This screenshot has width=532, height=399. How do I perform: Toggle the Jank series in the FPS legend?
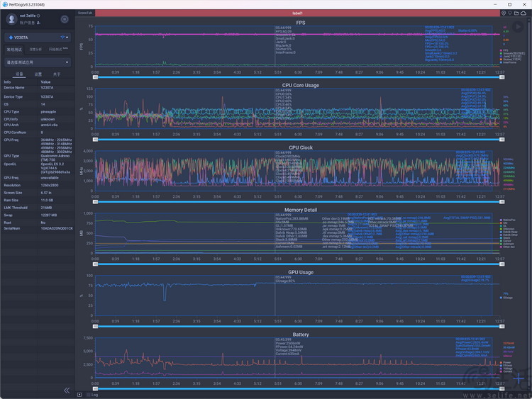[510, 57]
